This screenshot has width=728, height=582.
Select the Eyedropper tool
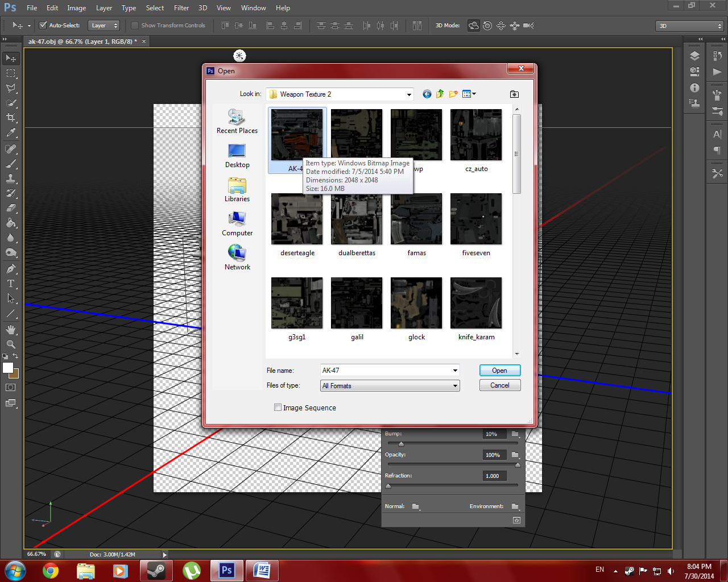tap(11, 133)
